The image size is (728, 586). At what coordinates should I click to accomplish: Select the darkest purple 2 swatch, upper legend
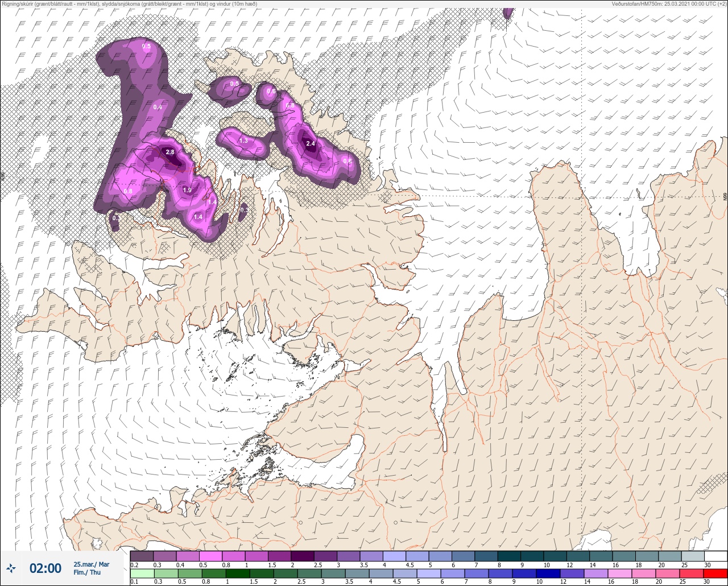(x=302, y=556)
